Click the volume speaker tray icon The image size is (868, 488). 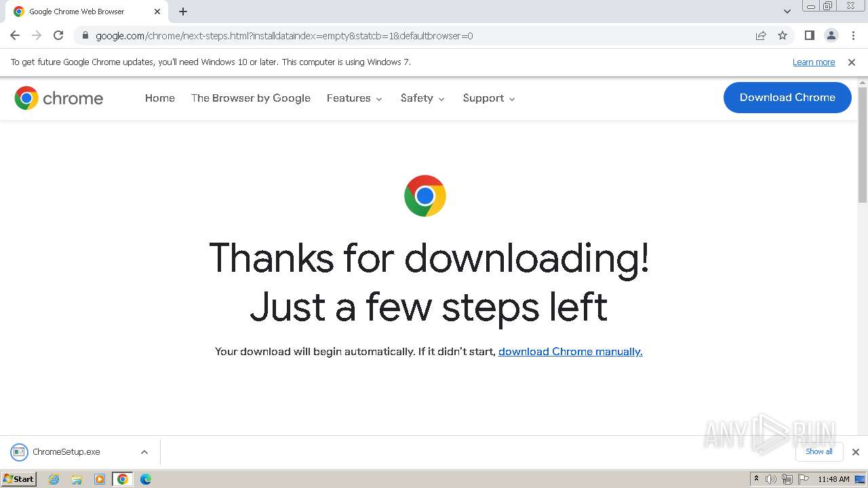click(771, 479)
